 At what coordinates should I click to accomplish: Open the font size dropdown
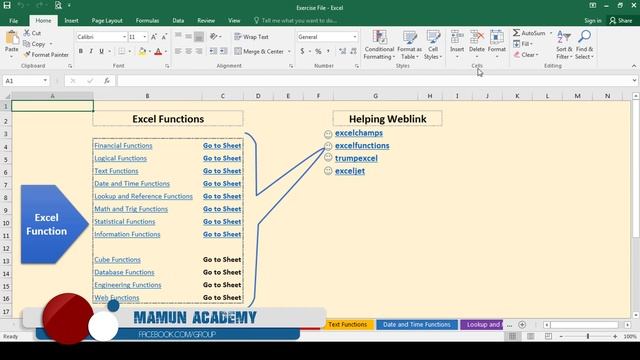tap(144, 37)
